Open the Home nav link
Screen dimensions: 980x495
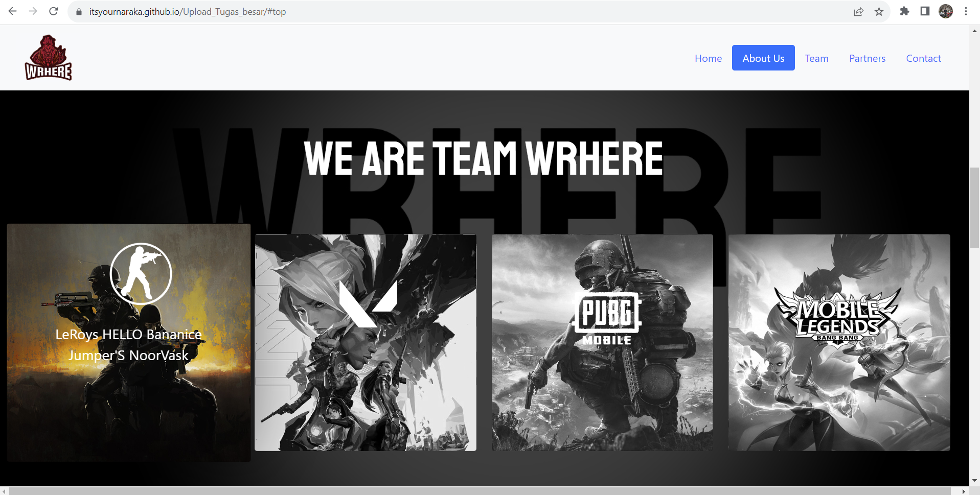[x=708, y=58]
